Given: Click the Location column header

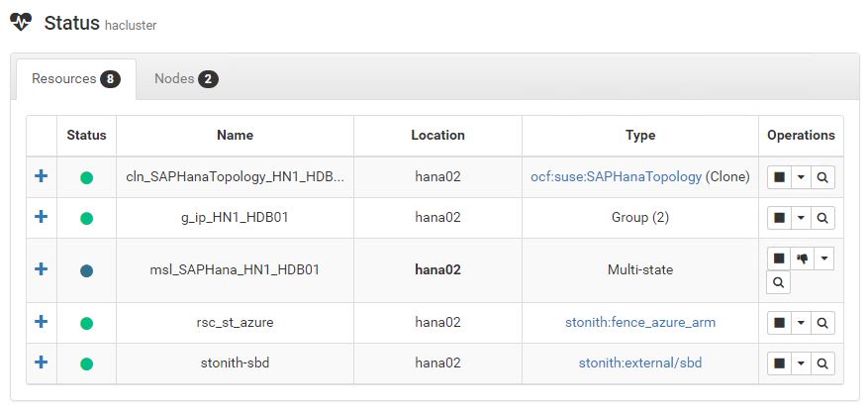Looking at the screenshot, I should pos(437,135).
